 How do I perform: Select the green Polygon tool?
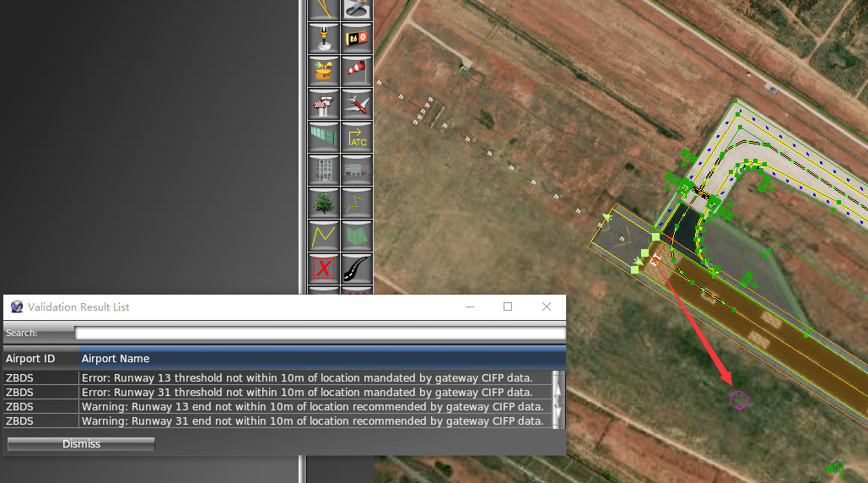coord(356,236)
